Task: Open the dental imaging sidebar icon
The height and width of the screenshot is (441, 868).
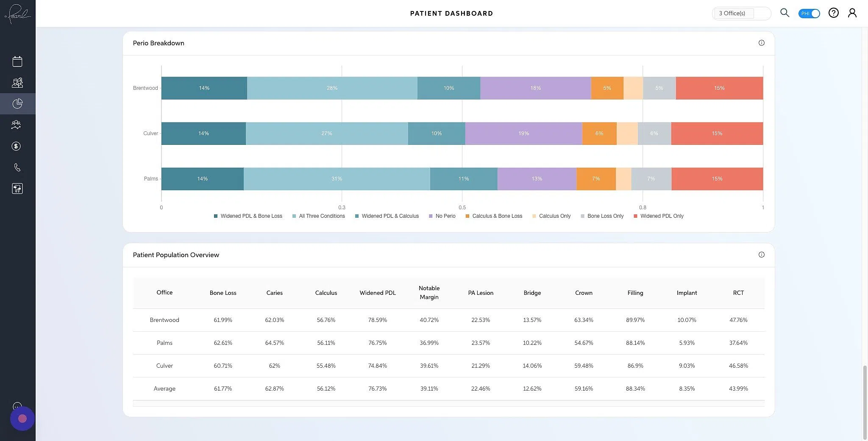Action: (x=17, y=188)
